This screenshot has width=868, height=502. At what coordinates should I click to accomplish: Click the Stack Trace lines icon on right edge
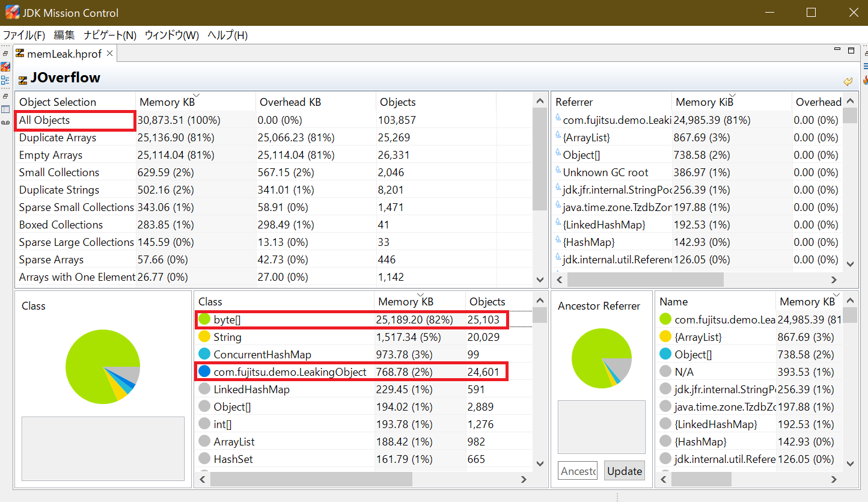865,66
